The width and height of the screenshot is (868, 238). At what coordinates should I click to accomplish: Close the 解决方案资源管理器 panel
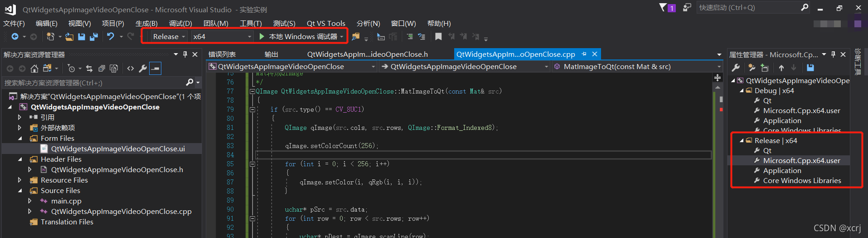tap(195, 55)
